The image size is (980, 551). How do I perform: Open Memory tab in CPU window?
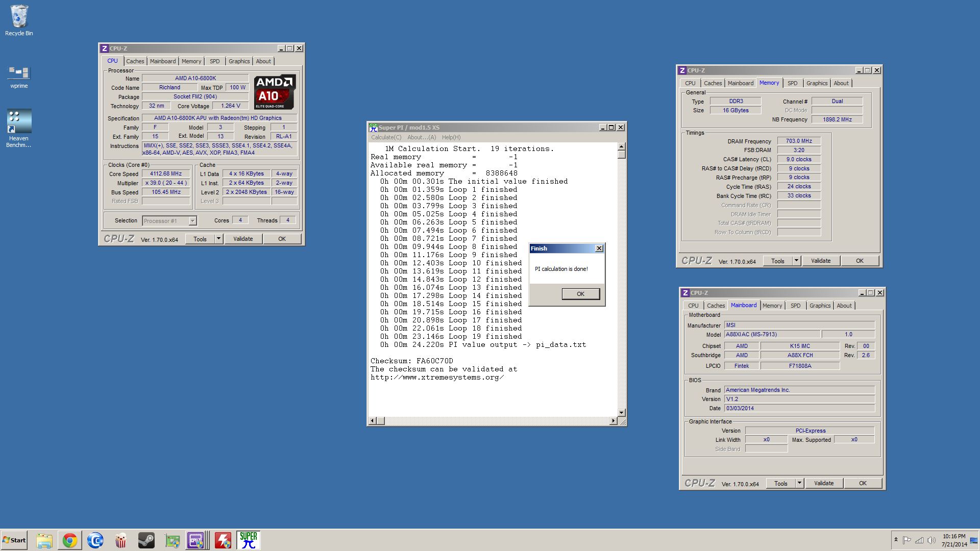(x=191, y=61)
